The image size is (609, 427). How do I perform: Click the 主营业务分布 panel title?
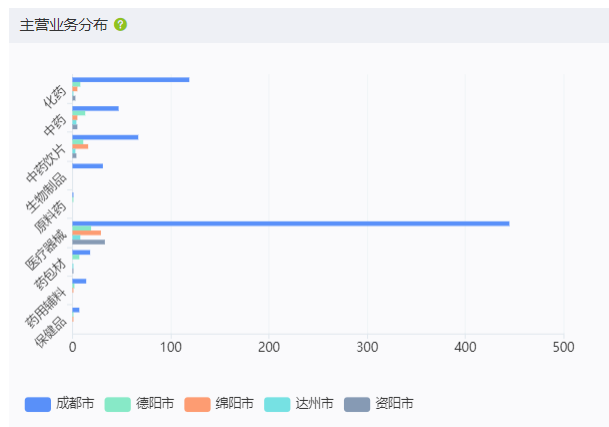tap(63, 25)
